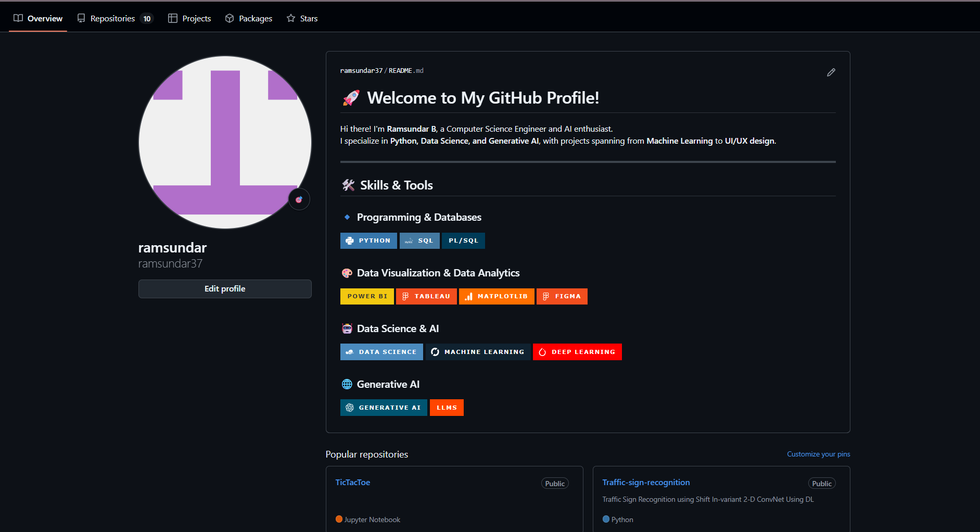Open the TicTacToe repository
The width and height of the screenshot is (980, 532).
point(353,483)
